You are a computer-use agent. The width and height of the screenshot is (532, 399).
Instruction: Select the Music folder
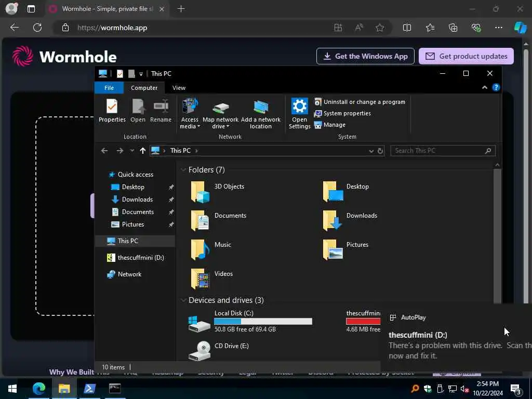coord(210,250)
